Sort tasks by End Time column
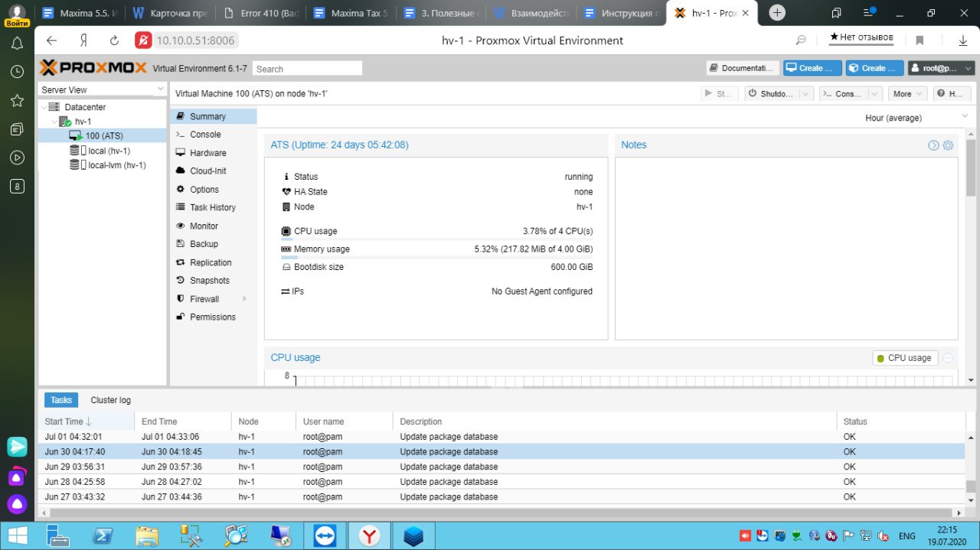 click(x=184, y=421)
